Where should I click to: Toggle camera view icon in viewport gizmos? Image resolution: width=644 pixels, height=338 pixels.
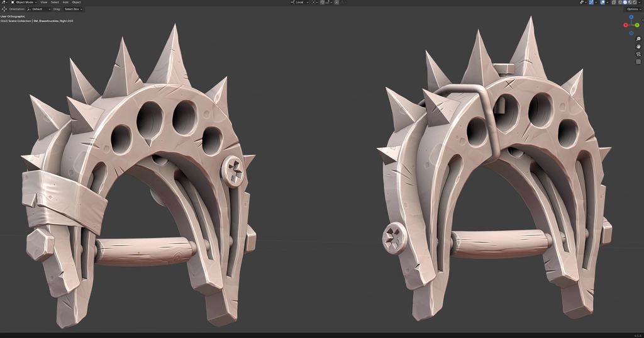point(638,54)
